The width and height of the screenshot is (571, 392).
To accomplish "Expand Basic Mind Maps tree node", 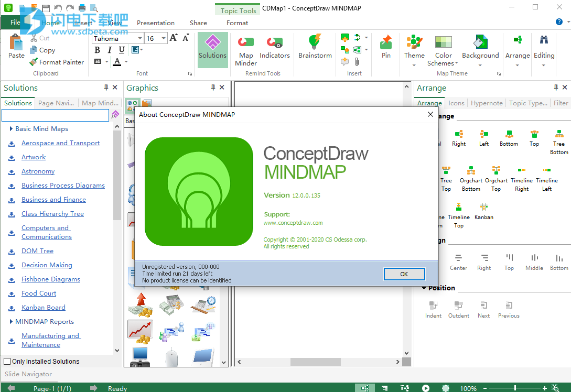I will coord(12,128).
